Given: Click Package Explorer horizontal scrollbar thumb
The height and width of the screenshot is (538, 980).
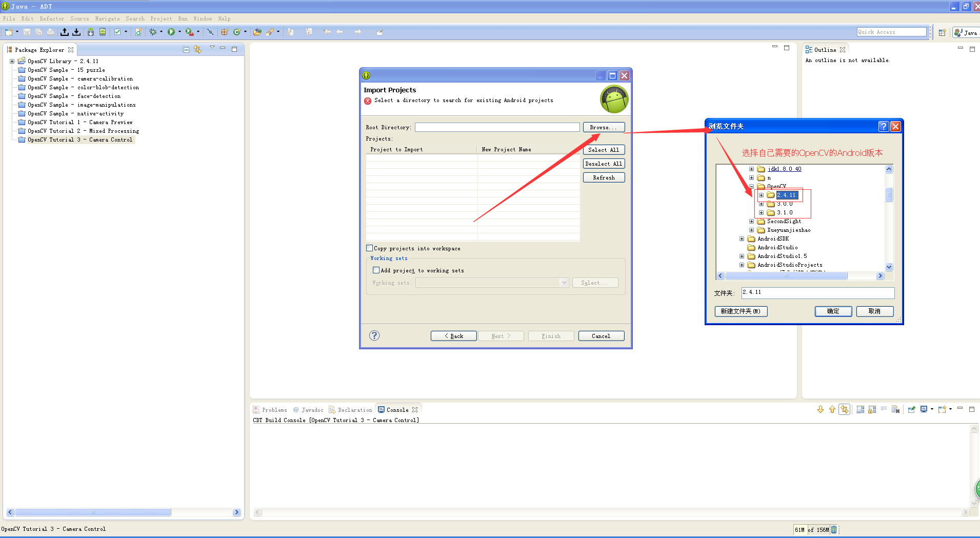Looking at the screenshot, I should coord(93,512).
